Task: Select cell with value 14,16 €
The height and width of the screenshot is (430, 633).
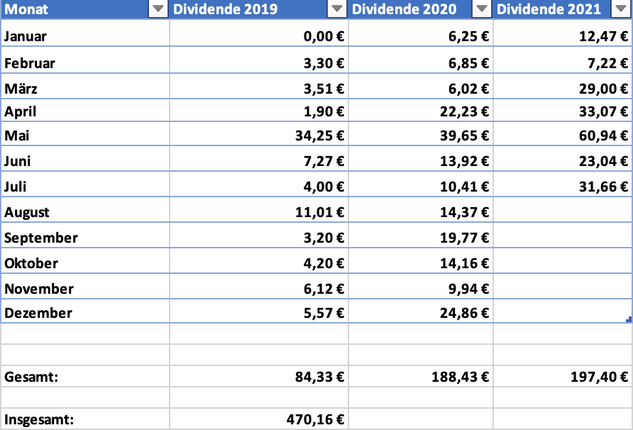Action: [x=421, y=260]
